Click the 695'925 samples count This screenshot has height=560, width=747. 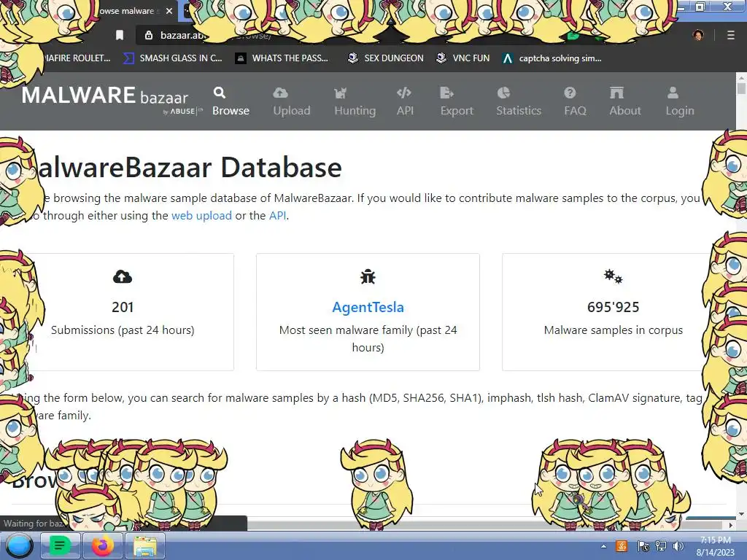point(613,307)
